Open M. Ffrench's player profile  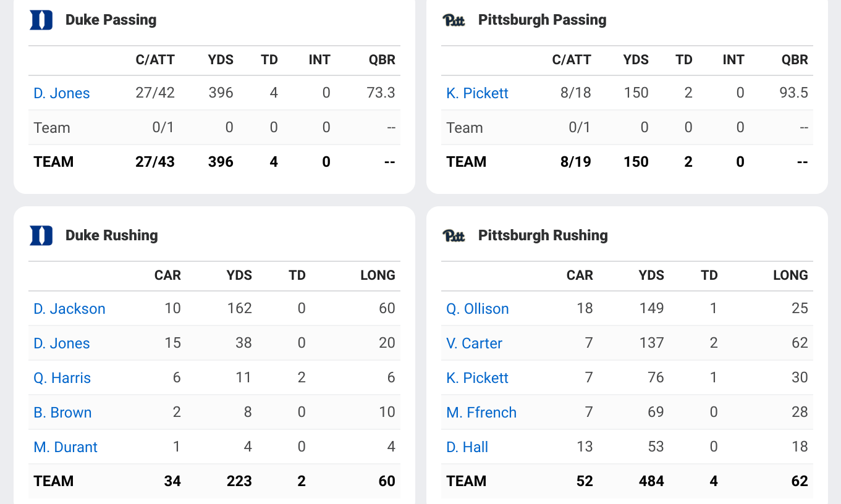[x=481, y=413]
